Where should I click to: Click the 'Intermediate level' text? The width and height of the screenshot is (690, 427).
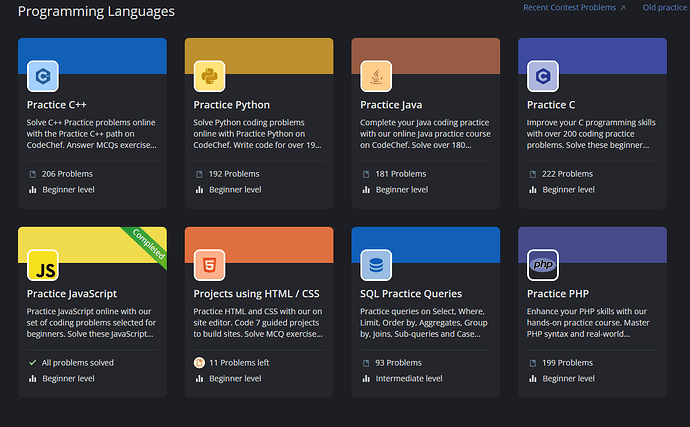coord(409,379)
